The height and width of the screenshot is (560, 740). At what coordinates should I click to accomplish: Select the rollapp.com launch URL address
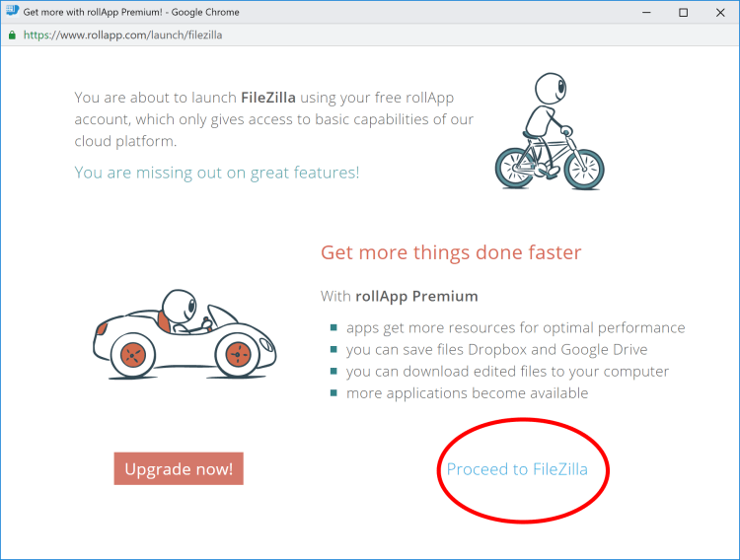(122, 35)
